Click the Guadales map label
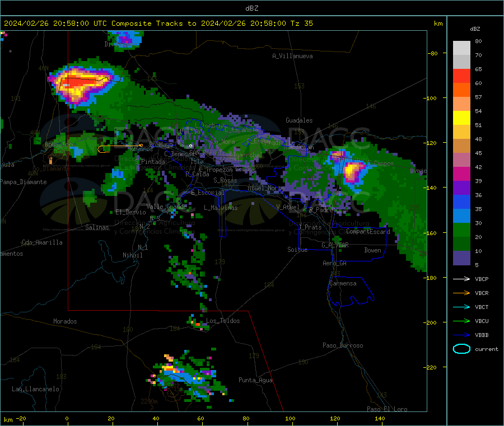 pos(299,120)
